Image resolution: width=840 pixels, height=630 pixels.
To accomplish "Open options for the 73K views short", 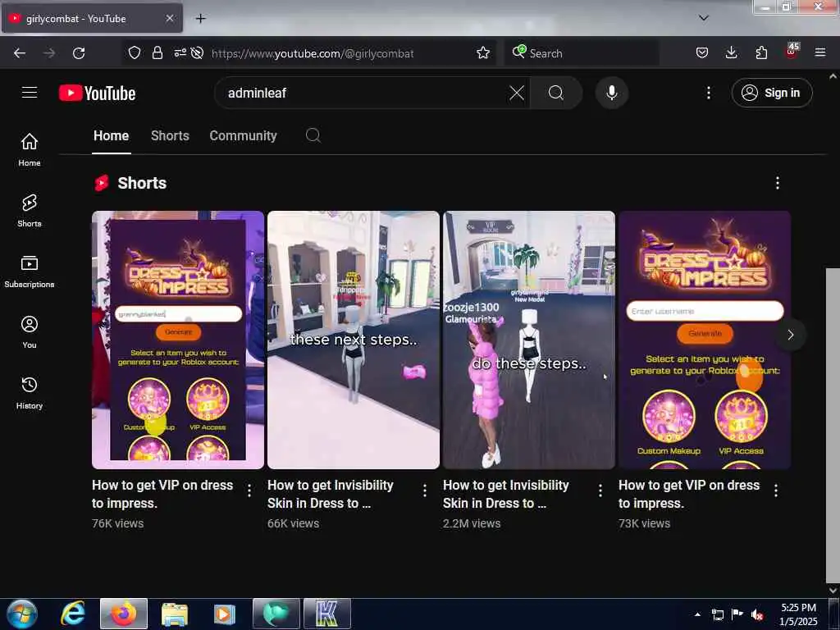I will point(776,491).
